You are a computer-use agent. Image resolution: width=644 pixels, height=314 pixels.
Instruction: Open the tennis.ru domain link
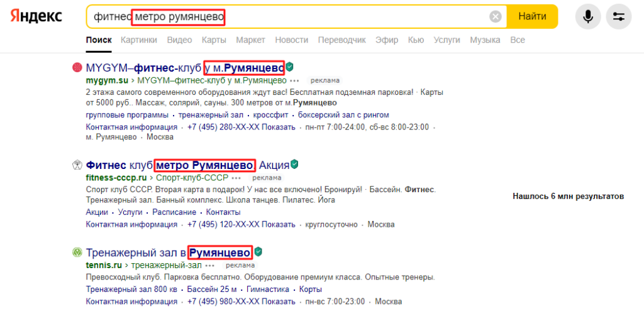tap(103, 265)
